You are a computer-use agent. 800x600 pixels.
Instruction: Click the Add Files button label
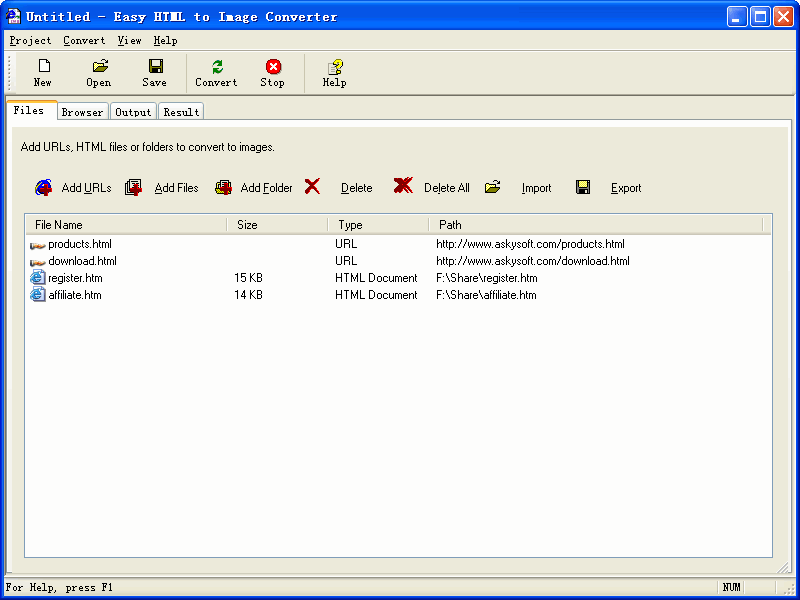(x=177, y=188)
